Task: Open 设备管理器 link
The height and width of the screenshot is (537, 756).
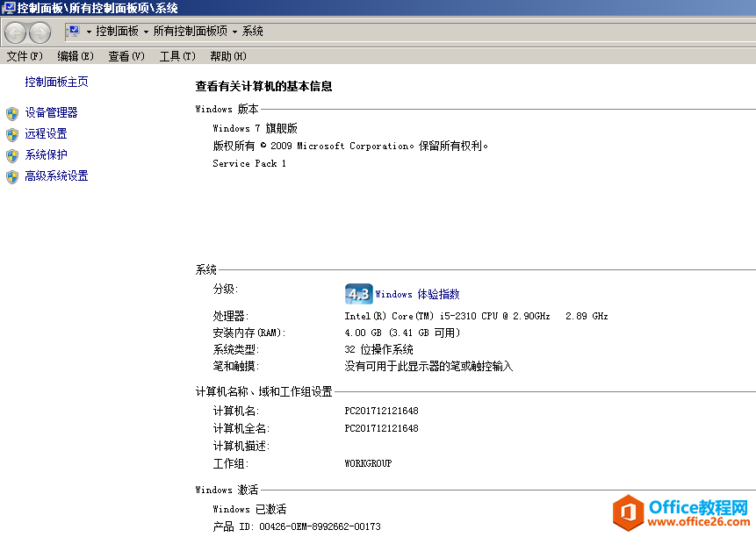Action: coord(51,112)
